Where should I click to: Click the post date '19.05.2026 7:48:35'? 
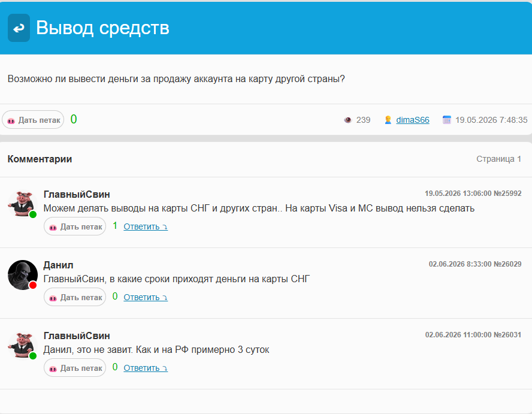pyautogui.click(x=491, y=120)
